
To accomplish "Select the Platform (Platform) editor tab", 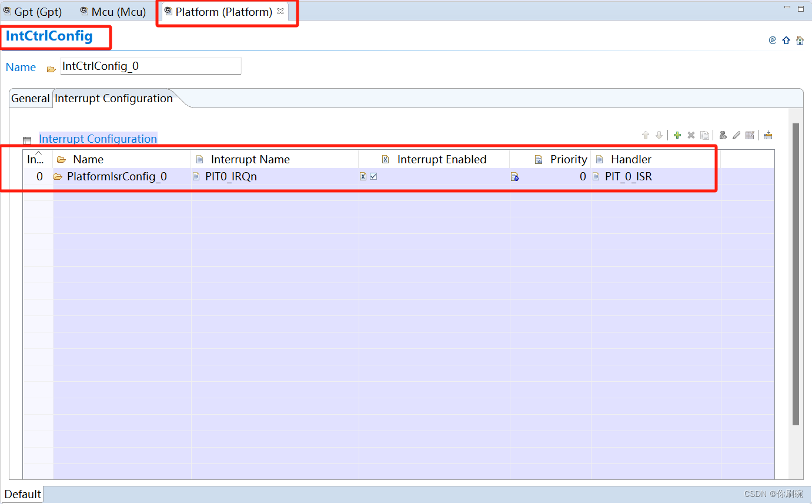I will [223, 12].
